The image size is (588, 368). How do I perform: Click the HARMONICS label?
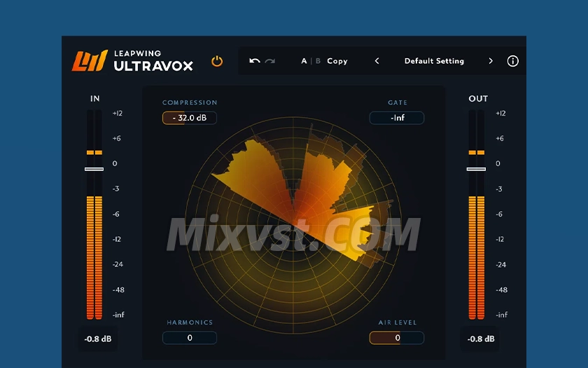[x=190, y=322]
